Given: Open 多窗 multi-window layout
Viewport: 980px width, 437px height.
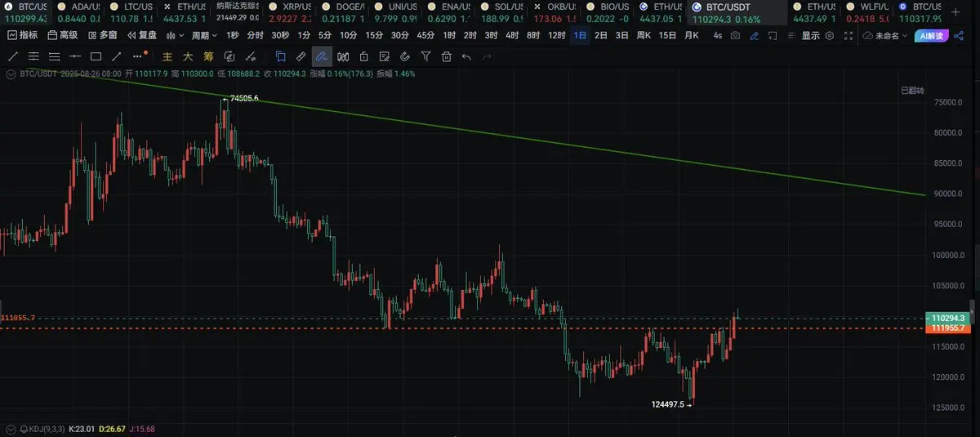Looking at the screenshot, I should click(103, 35).
